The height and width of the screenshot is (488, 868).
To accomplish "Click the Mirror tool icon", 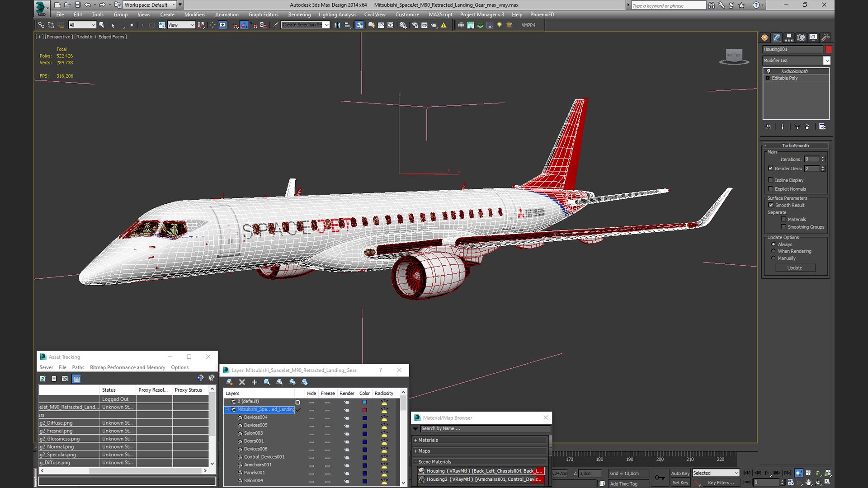I will click(x=337, y=25).
